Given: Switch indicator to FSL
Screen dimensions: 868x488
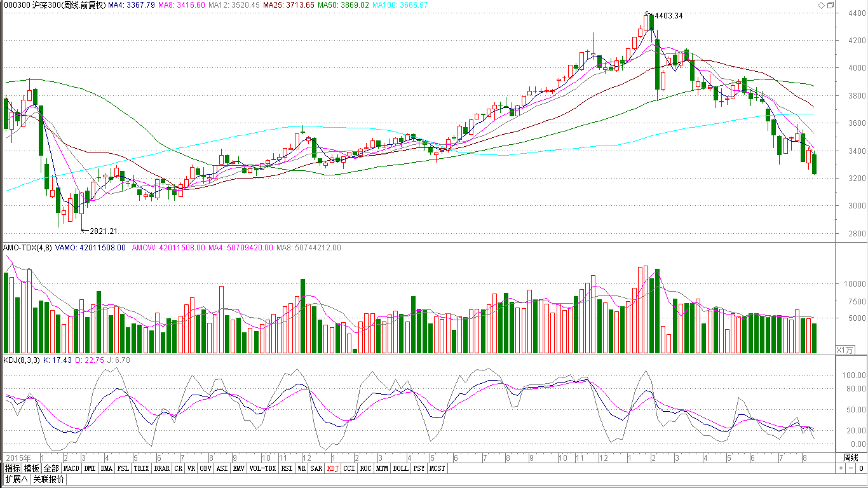Looking at the screenshot, I should [x=123, y=468].
